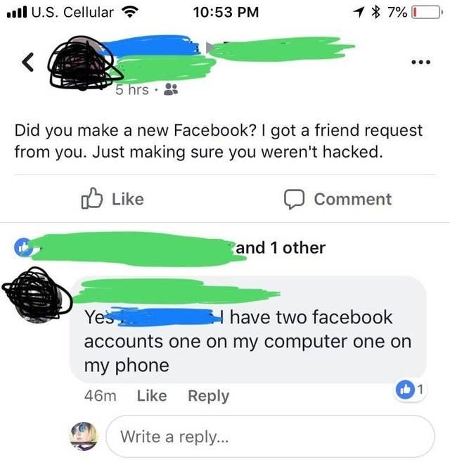Image resolution: width=450 pixels, height=476 pixels.
Task: Open the scribbled commenter profile picture
Action: point(37,295)
